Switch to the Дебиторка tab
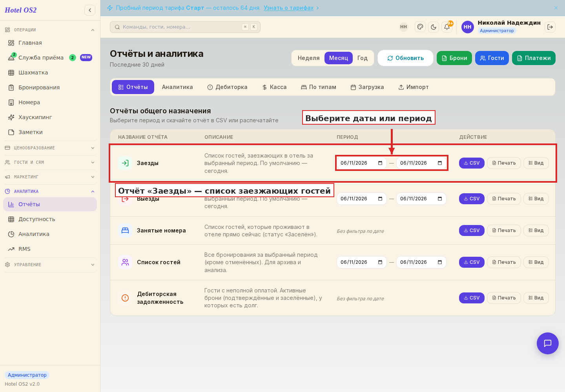This screenshot has width=565, height=392. point(228,87)
